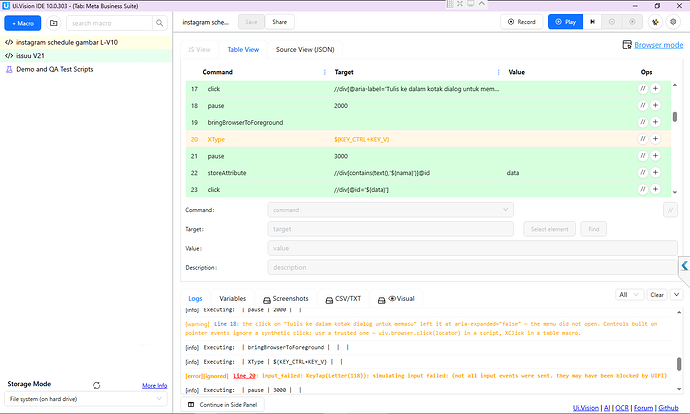
Task: Open the CSV/TXT tab
Action: click(343, 298)
